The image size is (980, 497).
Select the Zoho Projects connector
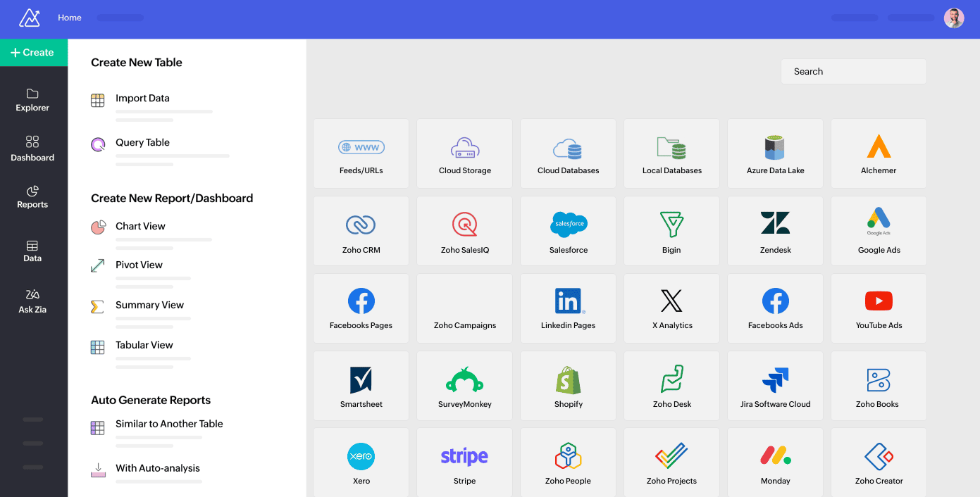click(x=671, y=463)
